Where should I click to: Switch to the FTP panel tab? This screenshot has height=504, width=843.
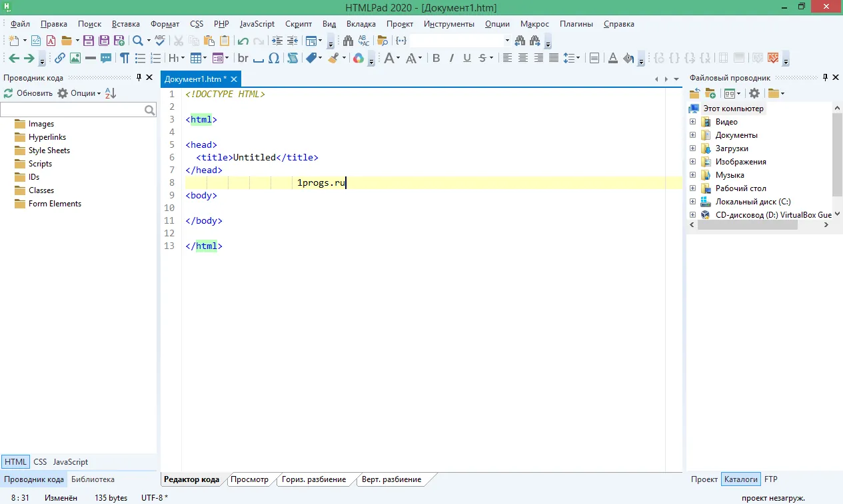tap(770, 479)
